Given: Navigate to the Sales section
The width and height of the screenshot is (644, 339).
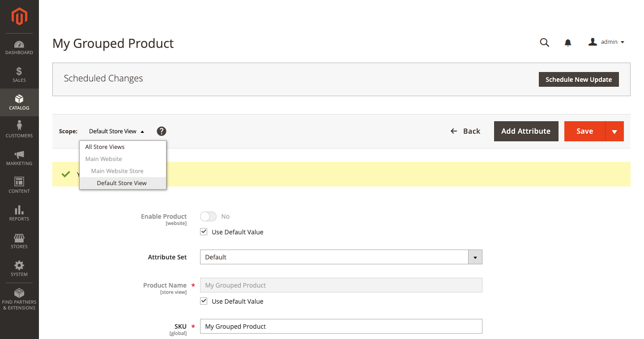Looking at the screenshot, I should tap(19, 75).
